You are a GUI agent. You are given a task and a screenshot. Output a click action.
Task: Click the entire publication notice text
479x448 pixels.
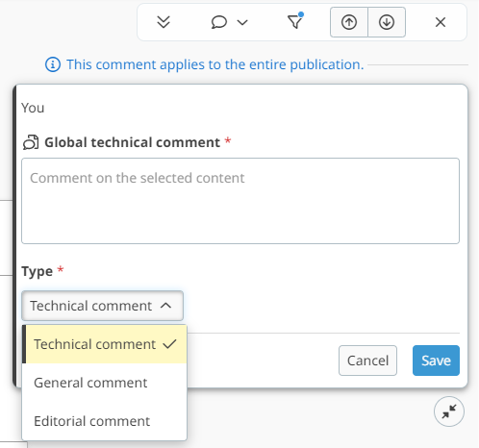(x=215, y=64)
